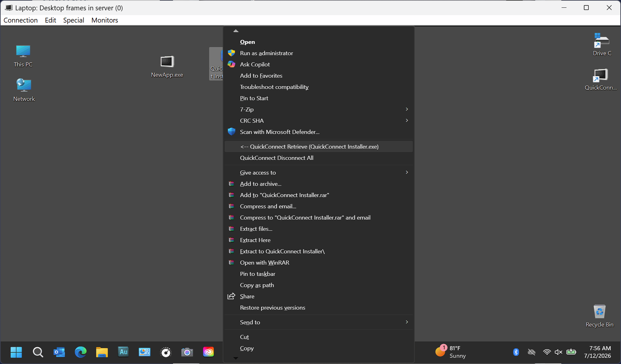Choose Extract to QuickConnect Installer\
Image resolution: width=621 pixels, height=364 pixels.
tap(319, 251)
